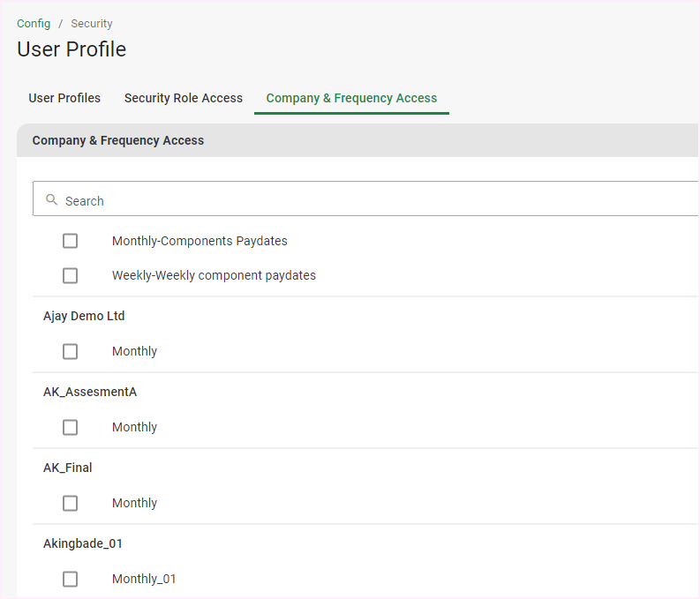Enable the Weekly-Weekly component paydates checkbox
The height and width of the screenshot is (599, 700).
click(x=71, y=275)
